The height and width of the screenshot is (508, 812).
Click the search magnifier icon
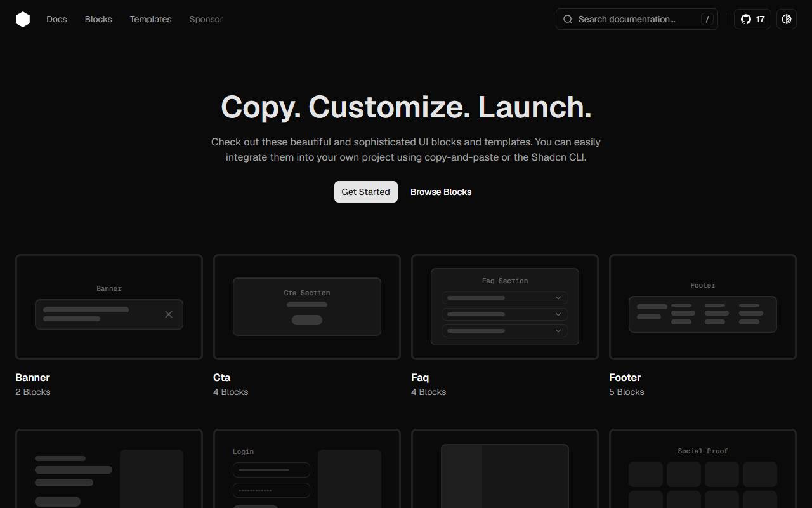tap(568, 19)
